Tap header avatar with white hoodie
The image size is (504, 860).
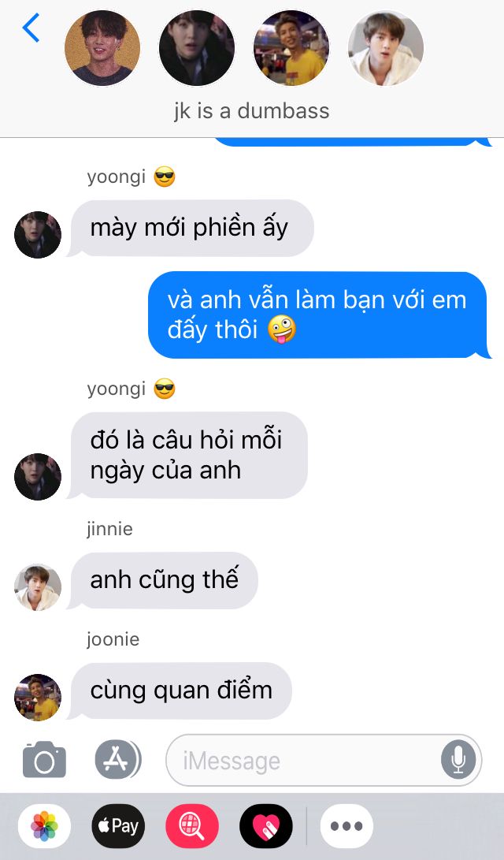386,48
